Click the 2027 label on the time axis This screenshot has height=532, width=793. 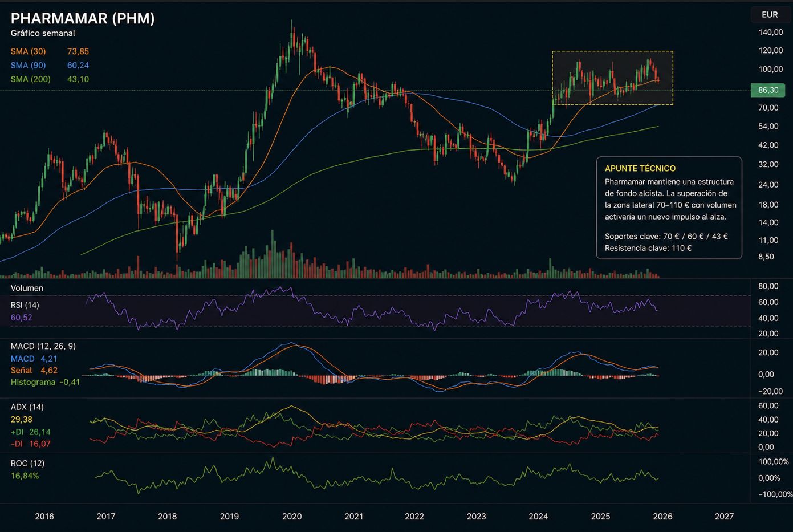[725, 517]
